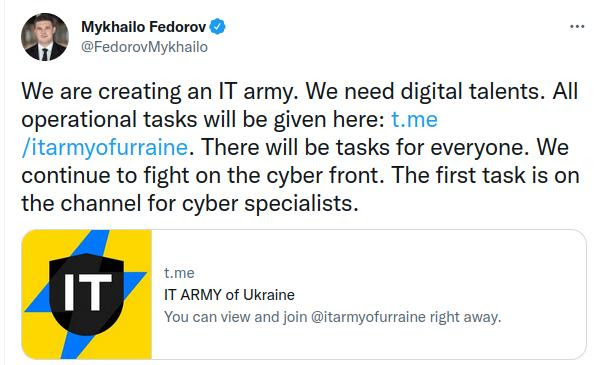Click the t.me domain in link card
Screen dimensions: 597x365
pos(179,273)
